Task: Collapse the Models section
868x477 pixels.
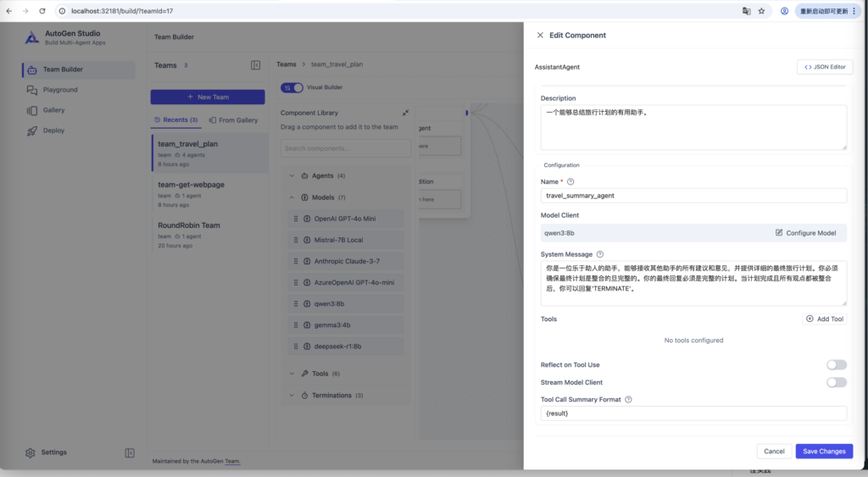Action: click(x=346, y=197)
